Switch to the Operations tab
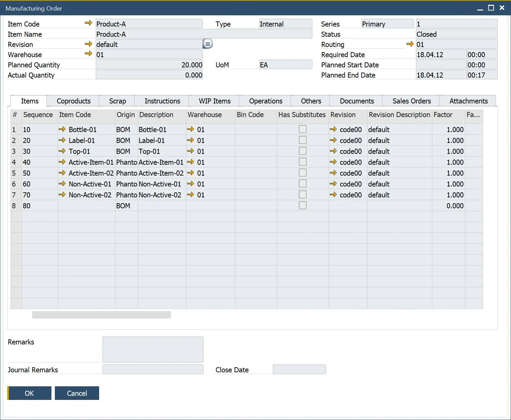Viewport: 511px width, 420px height. [x=265, y=101]
